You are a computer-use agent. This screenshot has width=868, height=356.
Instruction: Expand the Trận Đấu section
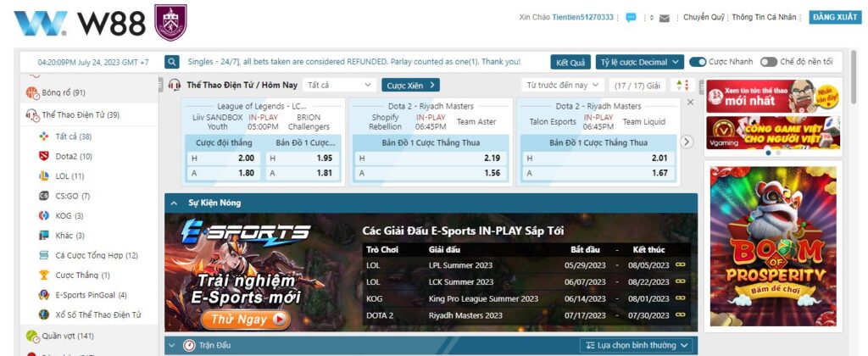(x=172, y=346)
